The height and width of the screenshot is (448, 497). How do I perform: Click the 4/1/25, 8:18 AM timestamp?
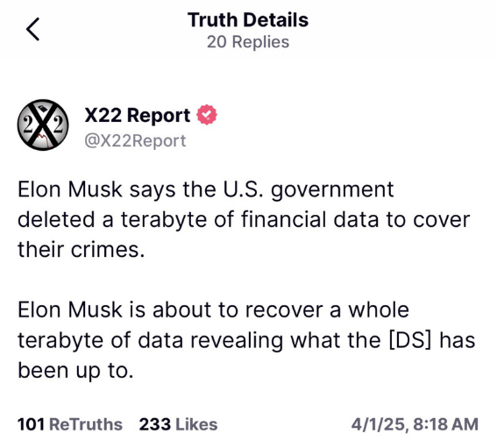[x=415, y=424]
